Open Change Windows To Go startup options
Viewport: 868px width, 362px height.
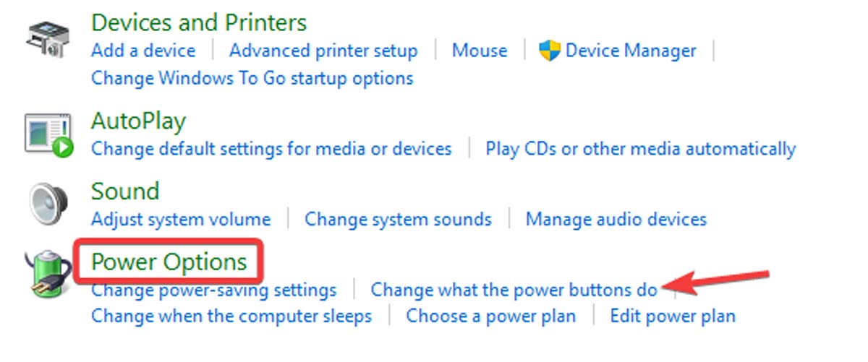click(x=252, y=77)
